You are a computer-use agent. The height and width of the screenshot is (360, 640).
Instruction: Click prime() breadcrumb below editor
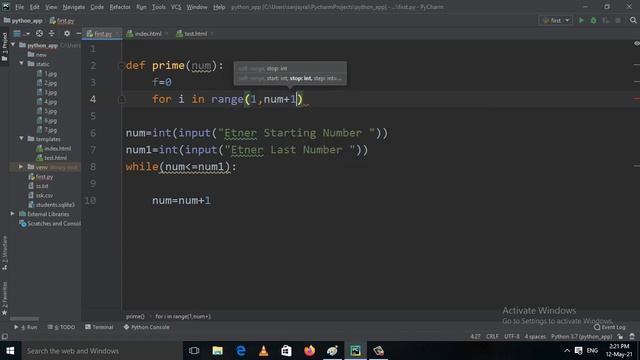135,316
